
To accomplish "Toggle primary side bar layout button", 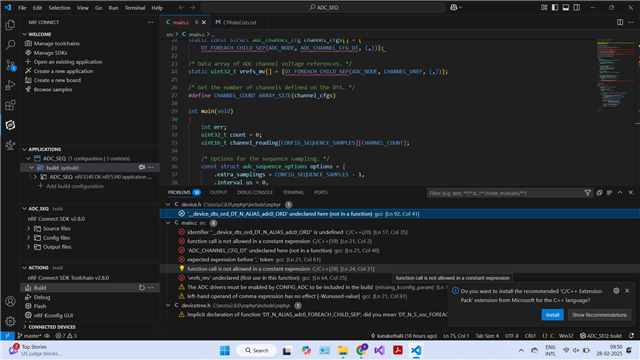I will coord(555,7).
